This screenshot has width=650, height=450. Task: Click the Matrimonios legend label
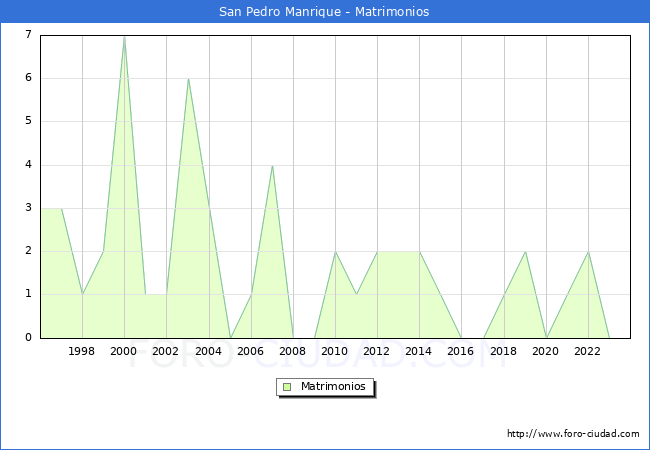point(333,386)
